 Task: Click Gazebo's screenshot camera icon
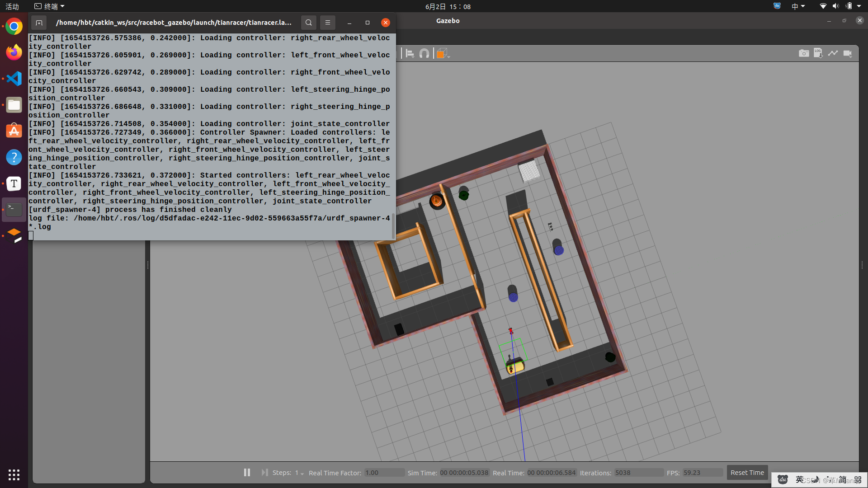point(804,53)
